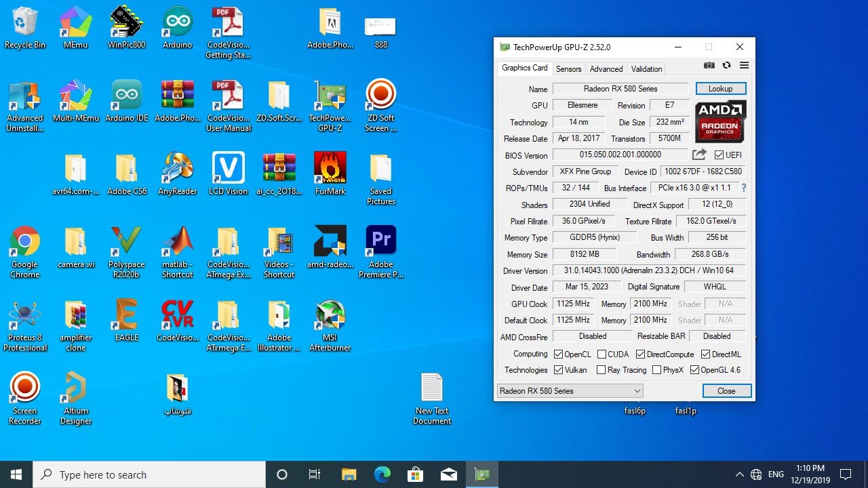
Task: Click the Lookup button
Action: (x=720, y=89)
